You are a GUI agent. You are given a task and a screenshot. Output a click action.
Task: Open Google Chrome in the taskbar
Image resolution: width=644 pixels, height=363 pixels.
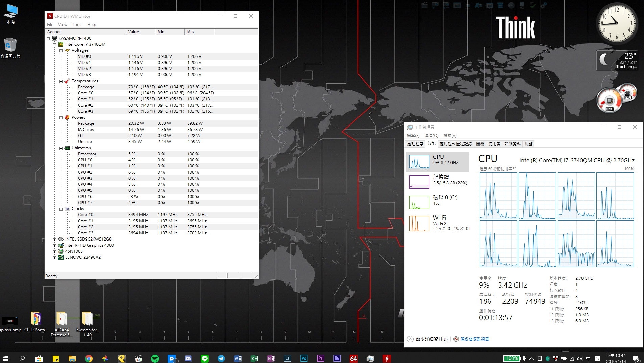[89, 358]
